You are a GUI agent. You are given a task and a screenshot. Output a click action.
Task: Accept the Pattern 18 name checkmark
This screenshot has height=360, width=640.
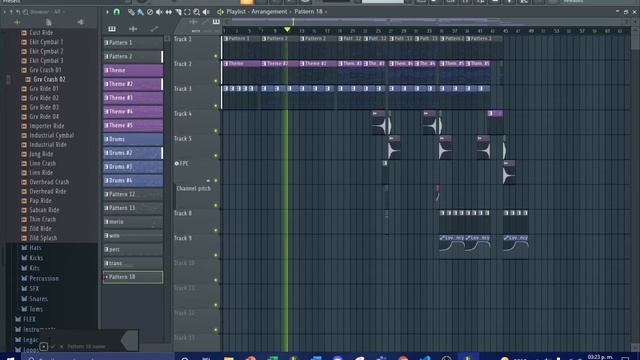pos(53,347)
